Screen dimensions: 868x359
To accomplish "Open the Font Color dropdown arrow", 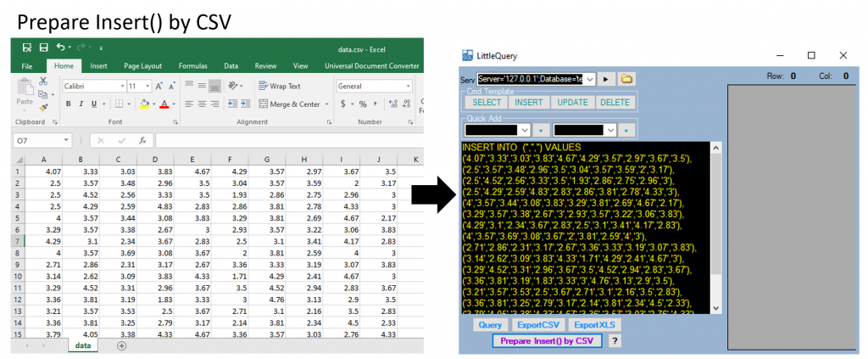I will point(173,104).
